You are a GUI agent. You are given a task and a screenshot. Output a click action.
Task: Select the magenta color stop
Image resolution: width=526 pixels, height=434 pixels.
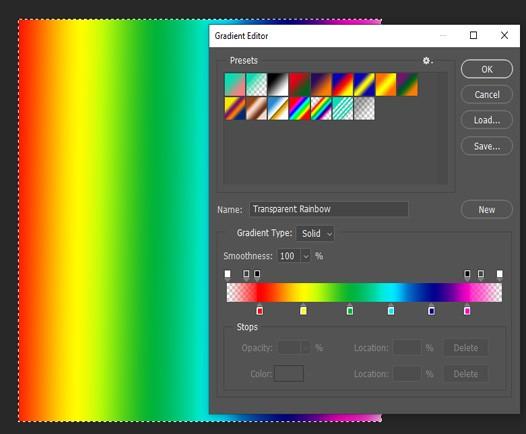467,310
